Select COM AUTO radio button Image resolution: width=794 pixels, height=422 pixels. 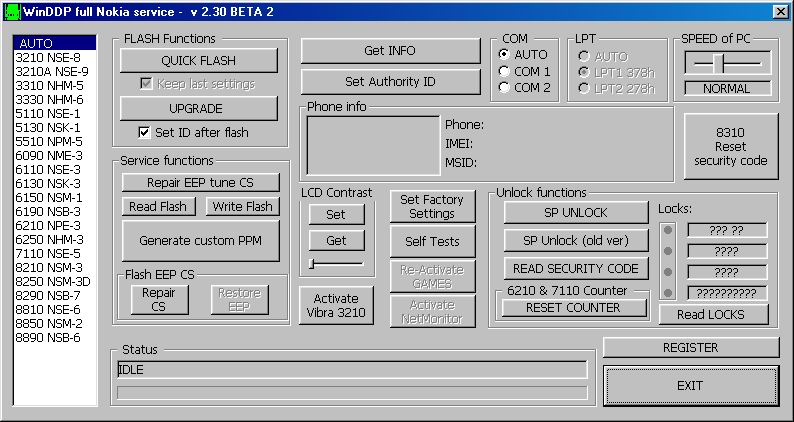click(x=504, y=54)
